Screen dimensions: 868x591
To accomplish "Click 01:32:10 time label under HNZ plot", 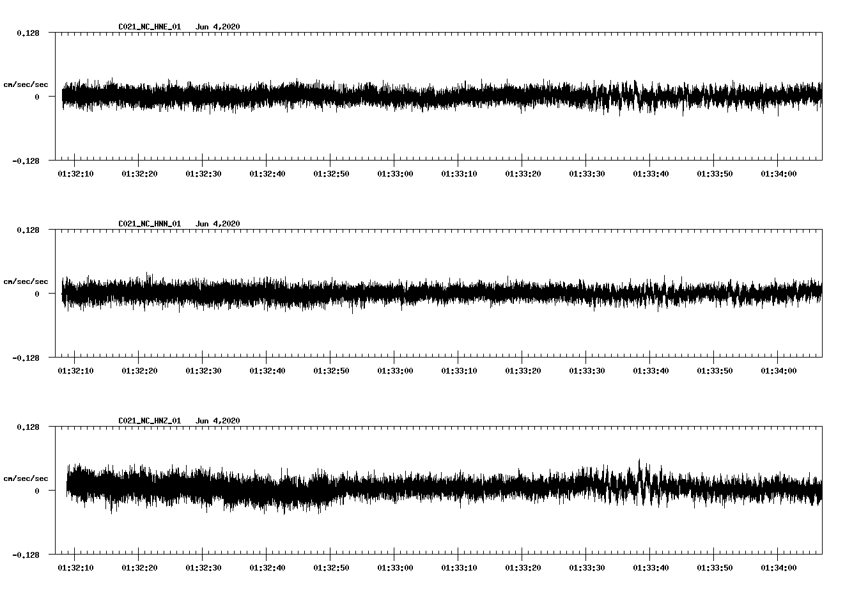I will click(x=75, y=568).
